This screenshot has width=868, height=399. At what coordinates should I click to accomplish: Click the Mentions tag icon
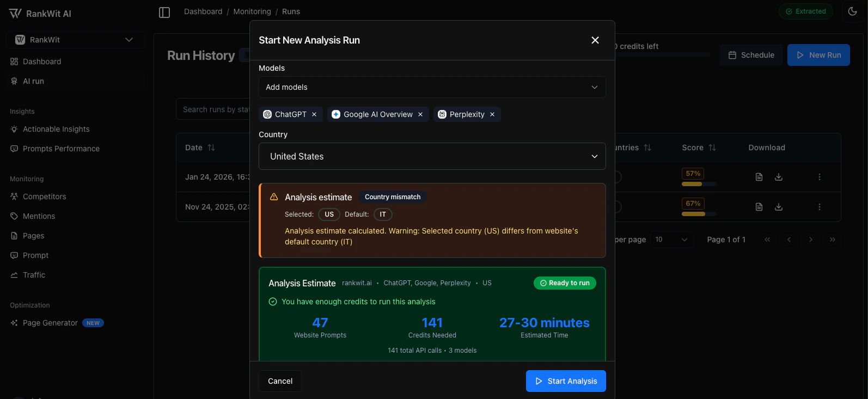pos(14,216)
